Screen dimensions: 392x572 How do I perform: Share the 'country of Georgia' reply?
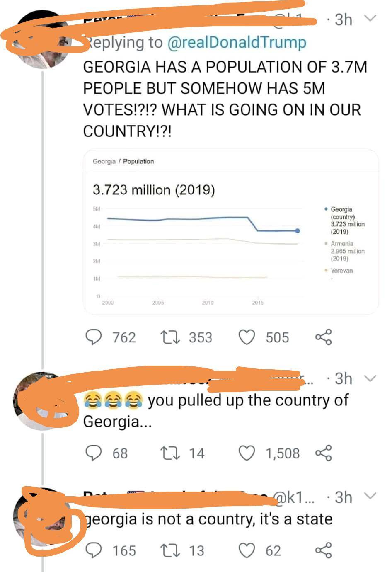(323, 453)
